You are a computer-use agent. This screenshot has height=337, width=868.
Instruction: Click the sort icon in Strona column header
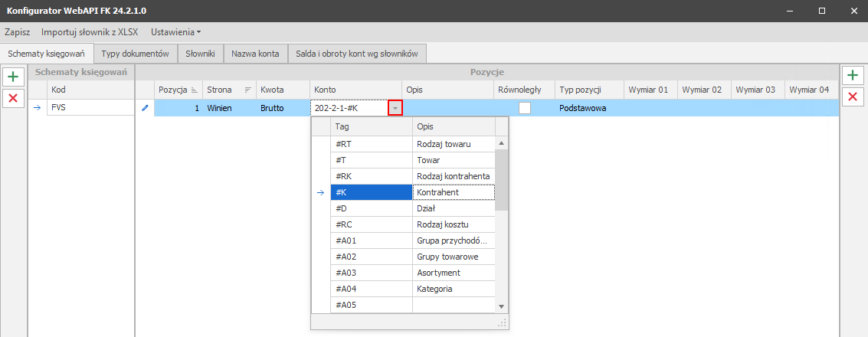tap(247, 90)
